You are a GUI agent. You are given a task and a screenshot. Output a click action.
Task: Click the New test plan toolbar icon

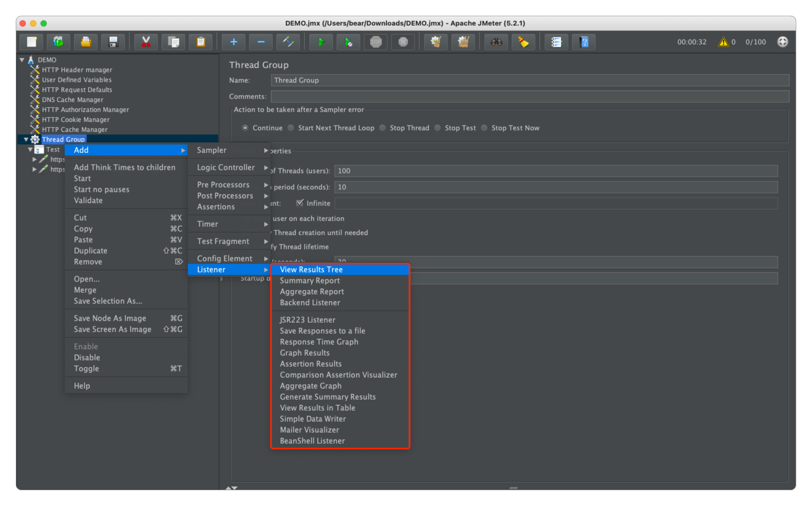tap(31, 42)
